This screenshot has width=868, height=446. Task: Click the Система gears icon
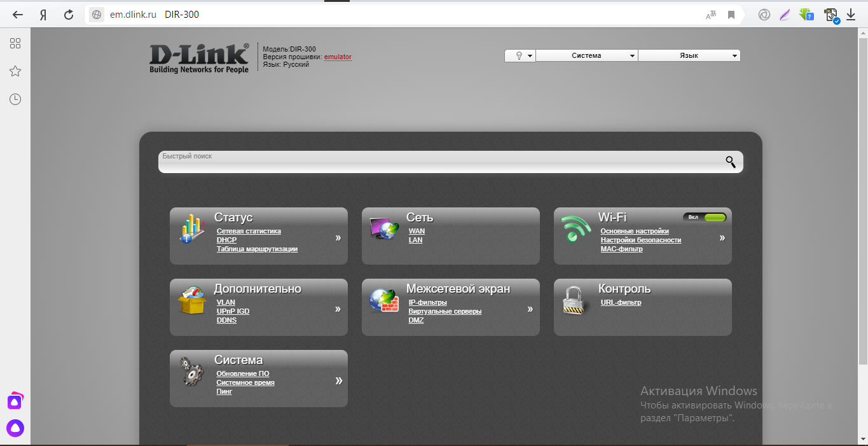[191, 371]
